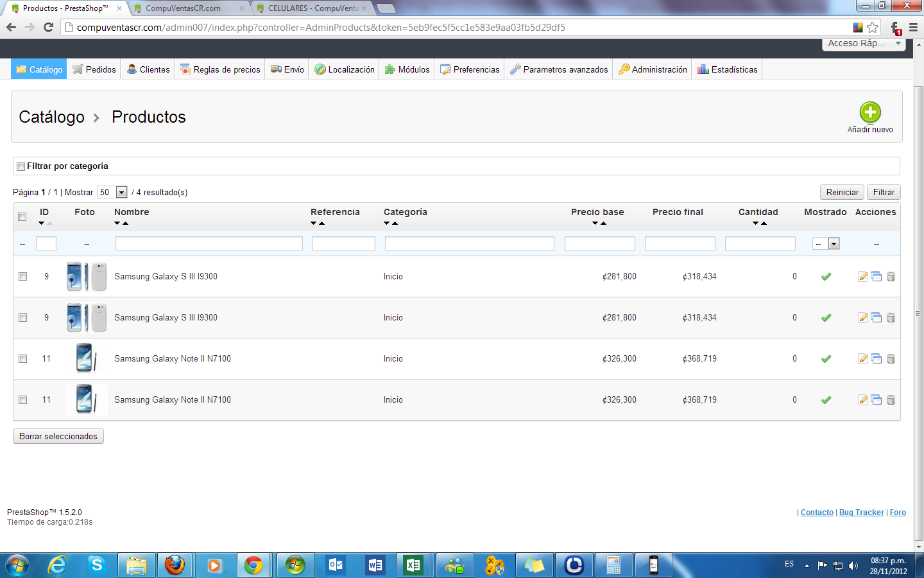Viewport: 924px width, 578px height.
Task: Bookmark this page with the star icon
Action: (x=872, y=28)
